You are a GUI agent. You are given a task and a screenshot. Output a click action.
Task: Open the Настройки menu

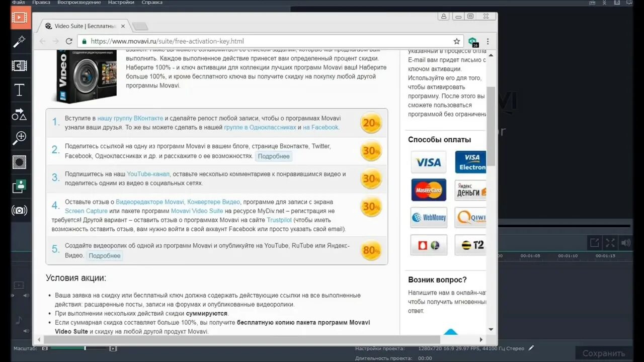tap(121, 3)
